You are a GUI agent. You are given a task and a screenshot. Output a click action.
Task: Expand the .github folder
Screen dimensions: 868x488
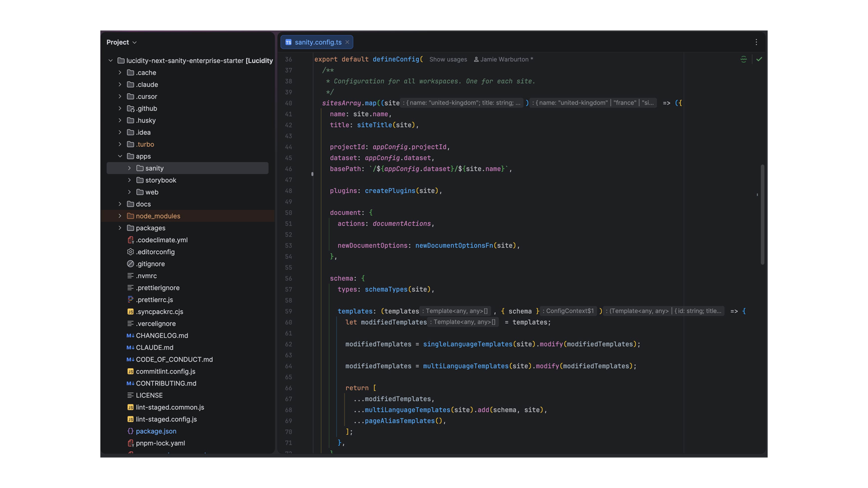[120, 108]
